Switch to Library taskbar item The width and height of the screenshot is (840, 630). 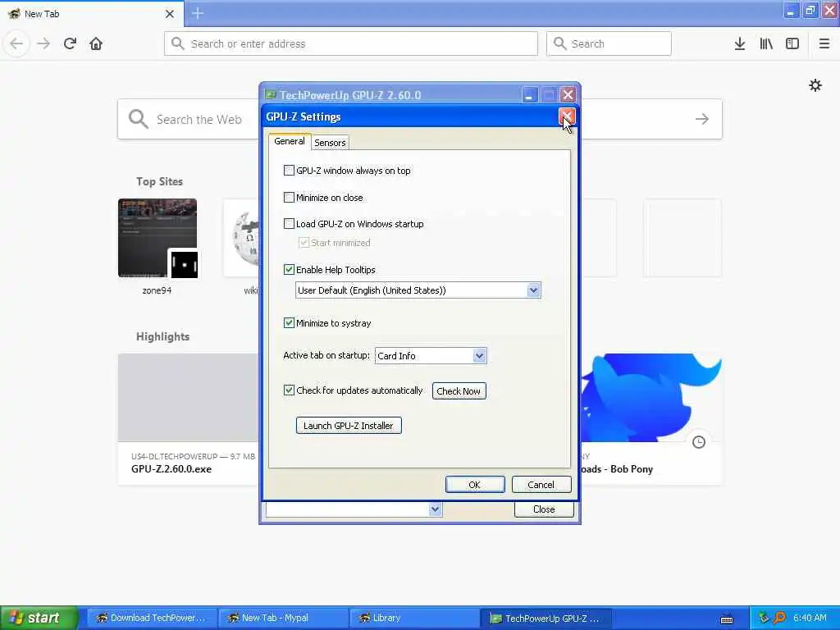(x=414, y=618)
